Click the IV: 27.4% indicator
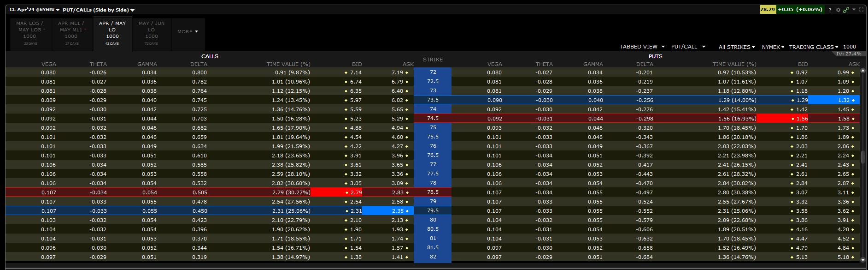 pos(849,54)
